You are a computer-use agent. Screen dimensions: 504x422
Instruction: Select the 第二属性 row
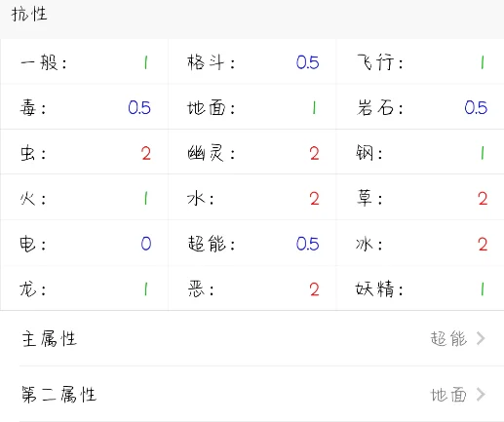pyautogui.click(x=252, y=394)
